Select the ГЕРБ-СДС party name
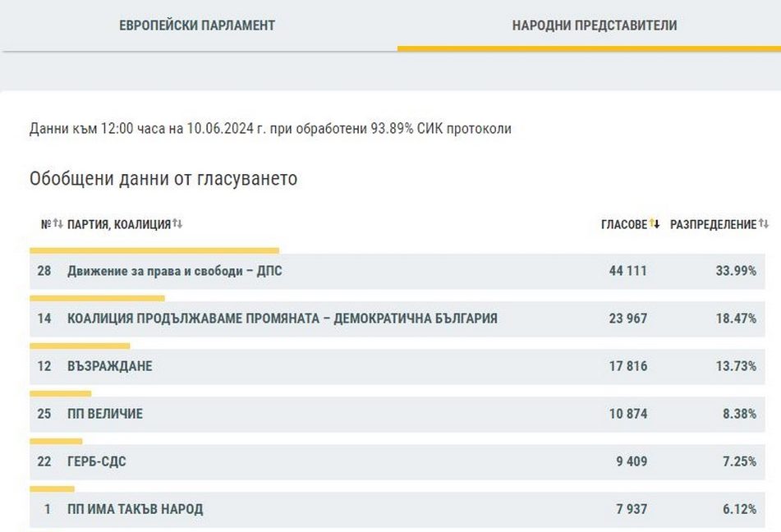The width and height of the screenshot is (781, 532). pyautogui.click(x=97, y=461)
